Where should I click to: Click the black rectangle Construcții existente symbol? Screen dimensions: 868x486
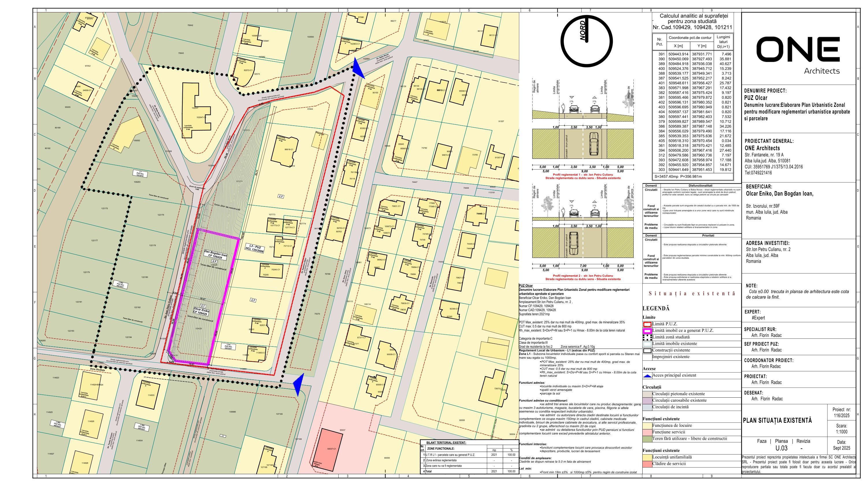click(x=647, y=350)
